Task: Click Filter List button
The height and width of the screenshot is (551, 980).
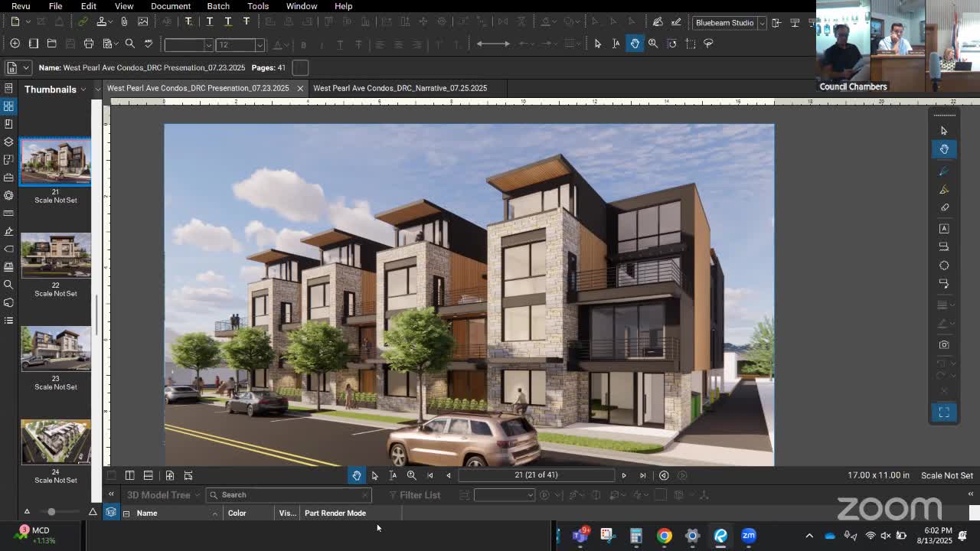Action: coord(414,495)
